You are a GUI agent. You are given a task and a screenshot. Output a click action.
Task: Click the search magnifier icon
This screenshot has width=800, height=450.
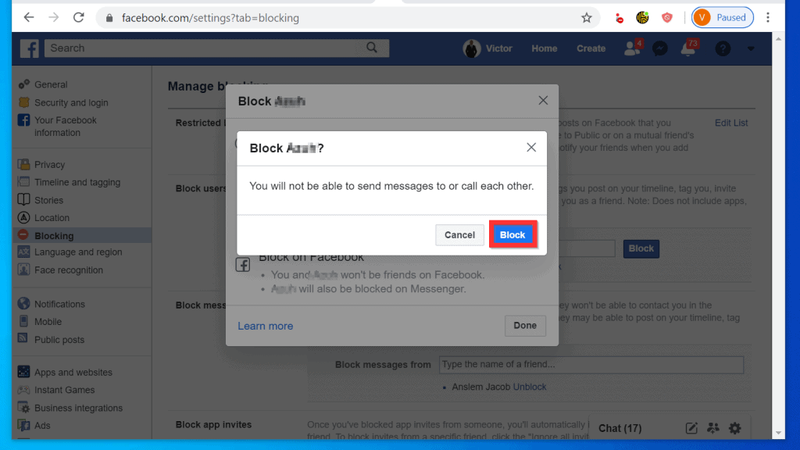[372, 48]
